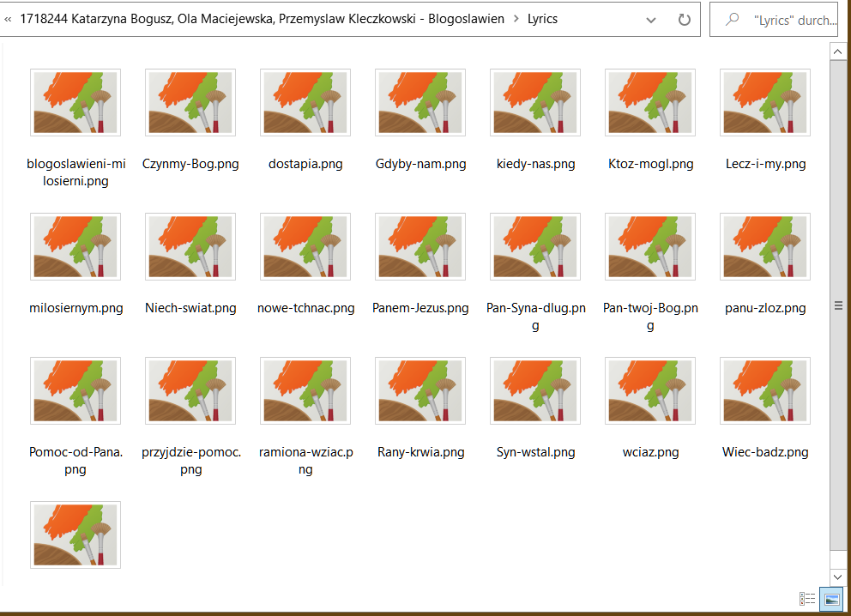
Task: Select the Pomoc-od-Pana.png file icon
Action: pyautogui.click(x=75, y=390)
